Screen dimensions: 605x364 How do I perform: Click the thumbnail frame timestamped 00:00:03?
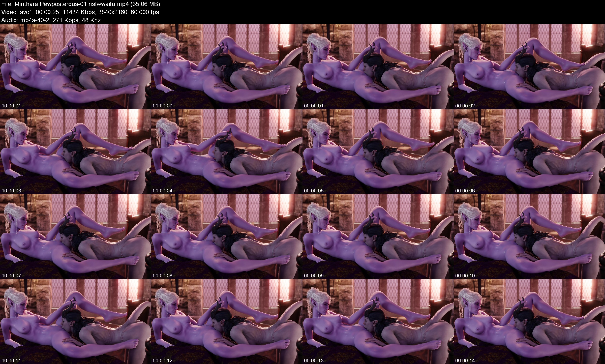pyautogui.click(x=76, y=151)
